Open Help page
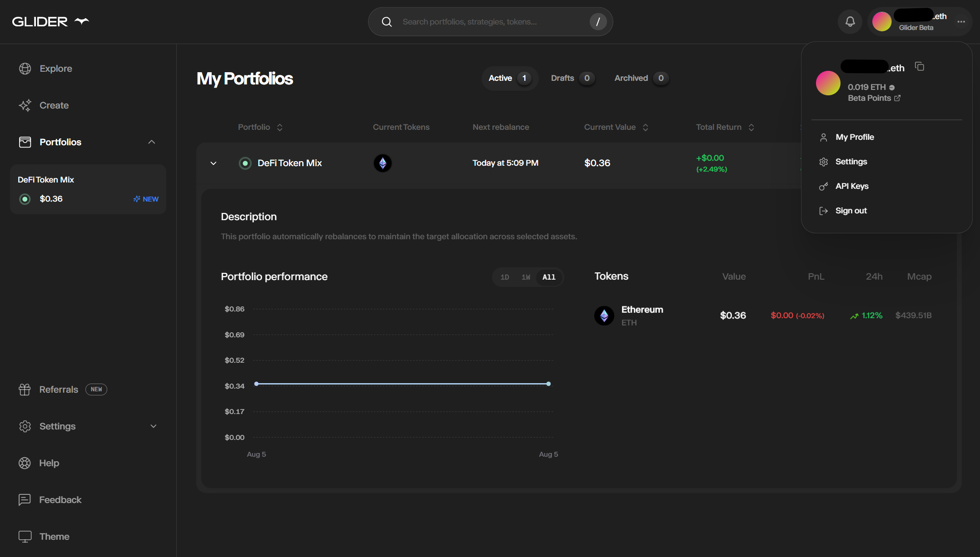The width and height of the screenshot is (980, 557). click(49, 463)
